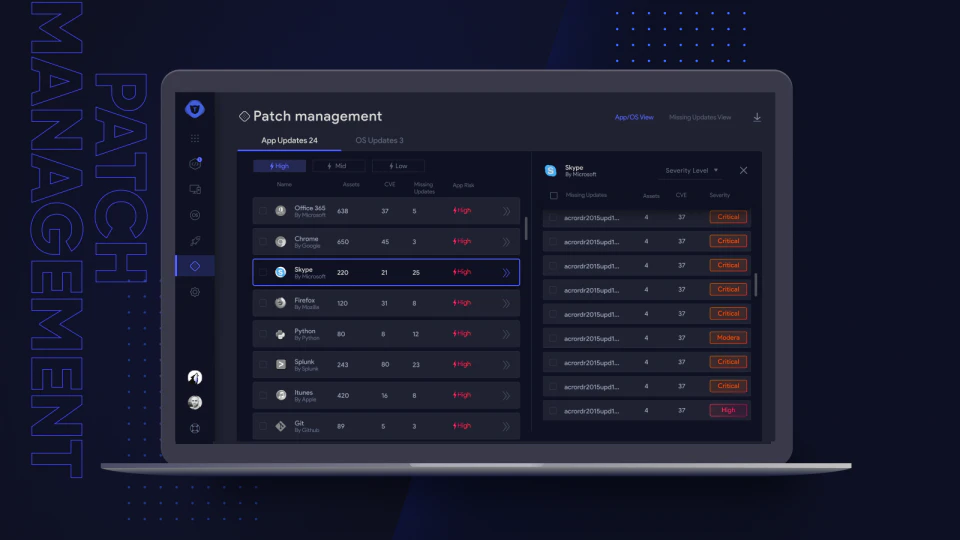Select the Missing Updates View link
This screenshot has height=540, width=960.
(700, 117)
